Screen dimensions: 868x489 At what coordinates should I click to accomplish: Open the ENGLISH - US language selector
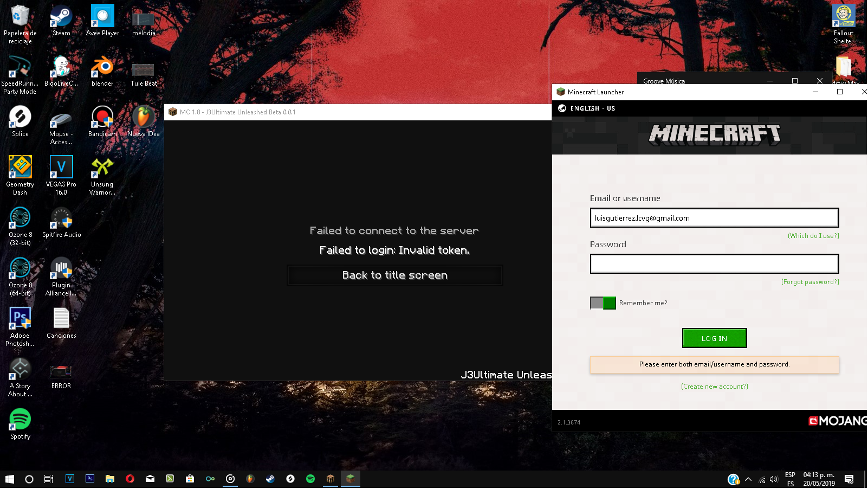[587, 108]
